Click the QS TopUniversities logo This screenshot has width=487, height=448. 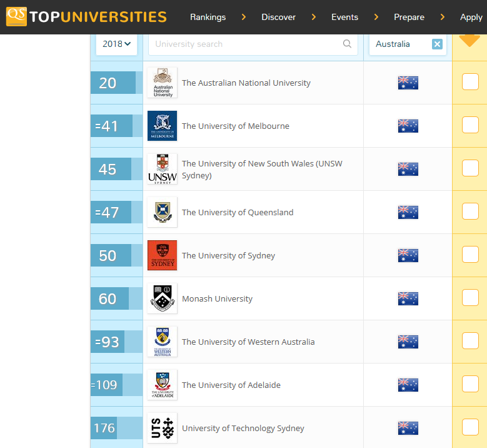pos(86,16)
